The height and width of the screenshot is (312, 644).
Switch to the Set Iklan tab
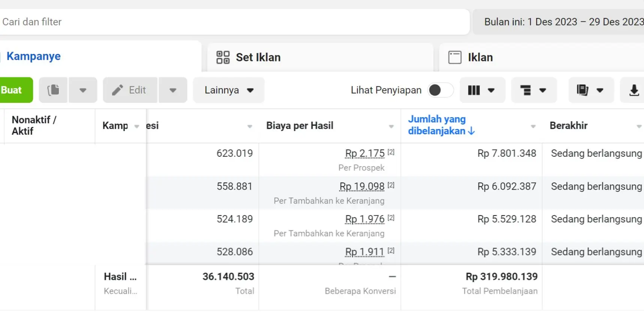(320, 57)
